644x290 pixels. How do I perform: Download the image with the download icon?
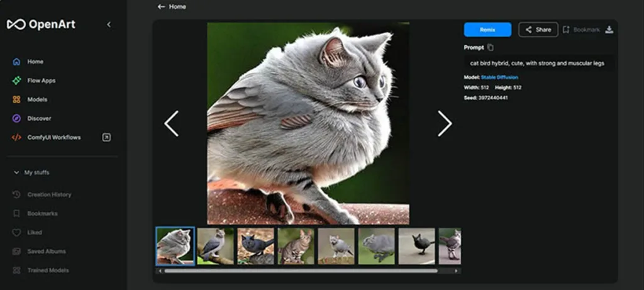pos(609,30)
